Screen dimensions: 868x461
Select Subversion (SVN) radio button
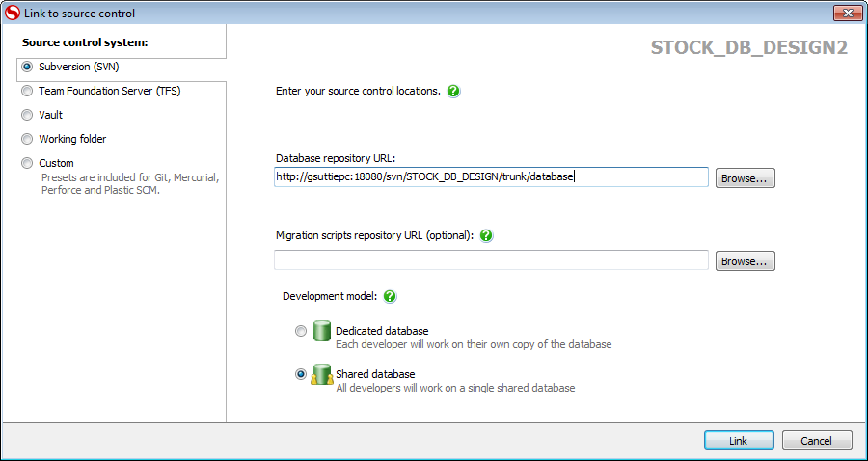[x=27, y=67]
